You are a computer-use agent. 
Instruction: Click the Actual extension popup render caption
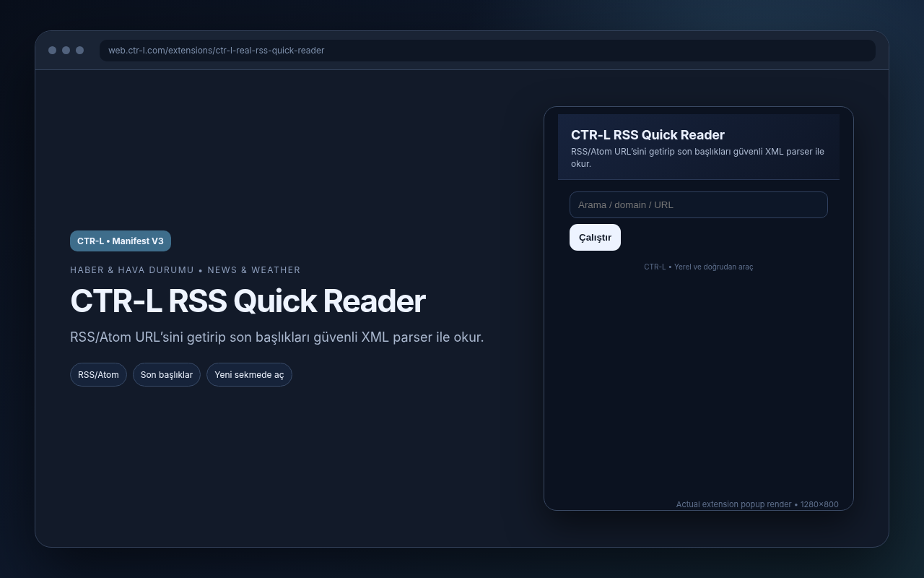[x=757, y=504]
